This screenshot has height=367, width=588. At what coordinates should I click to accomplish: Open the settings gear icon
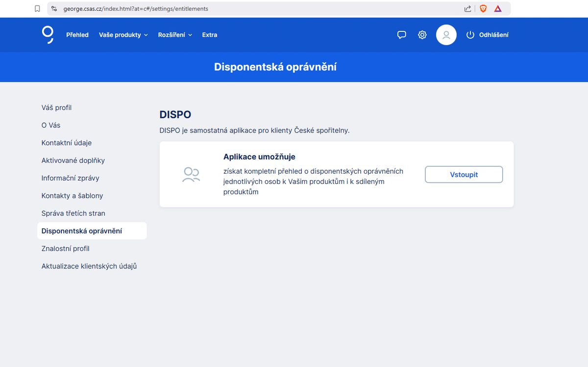tap(422, 35)
